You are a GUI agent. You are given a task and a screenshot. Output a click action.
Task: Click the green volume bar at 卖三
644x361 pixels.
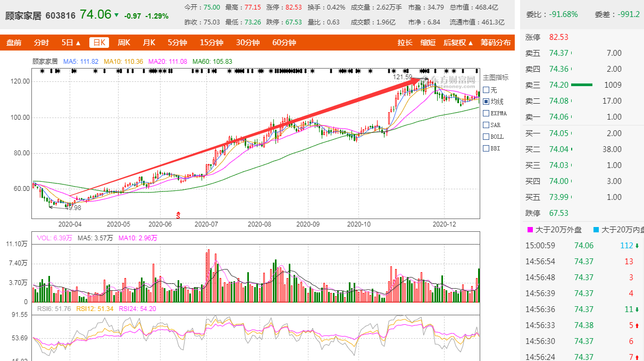point(582,85)
